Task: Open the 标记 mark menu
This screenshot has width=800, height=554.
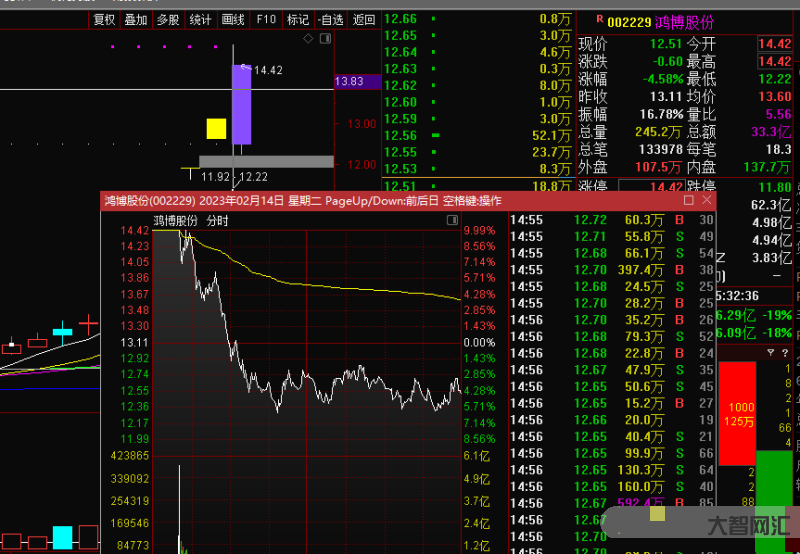Action: click(x=297, y=19)
